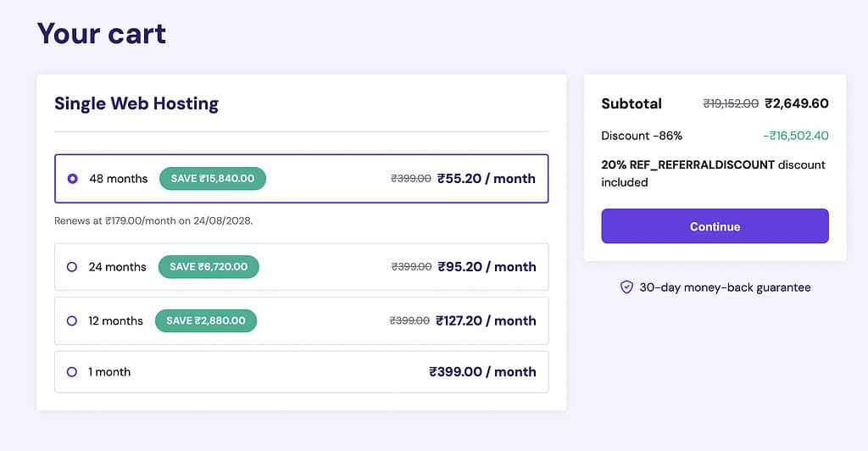Image resolution: width=868 pixels, height=451 pixels.
Task: Click the Continue button
Action: coord(715,225)
